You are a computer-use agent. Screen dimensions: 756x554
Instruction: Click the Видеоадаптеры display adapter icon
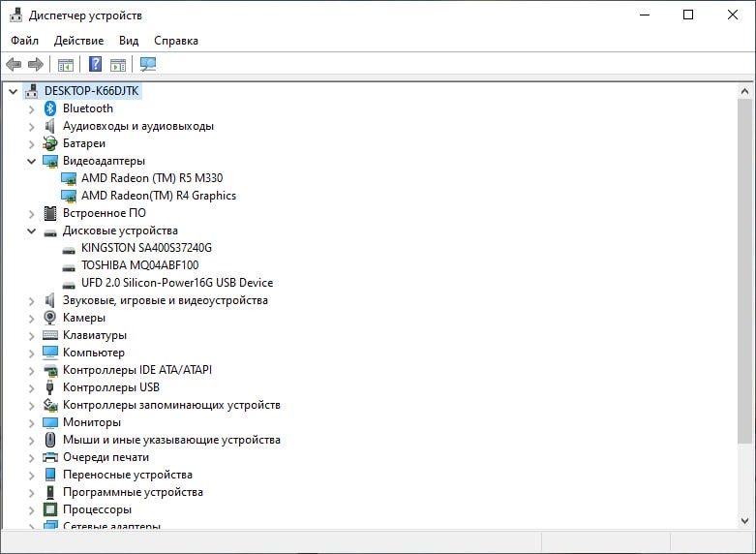[50, 161]
